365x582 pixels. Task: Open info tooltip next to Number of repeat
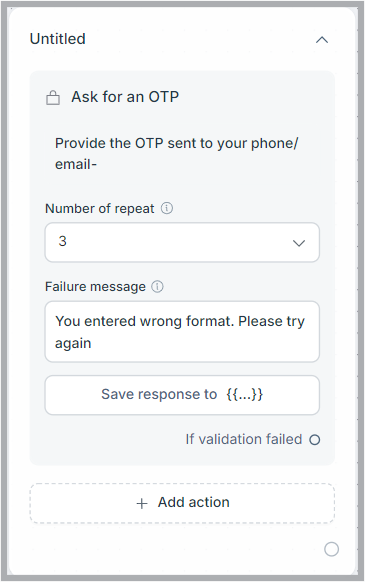click(167, 208)
